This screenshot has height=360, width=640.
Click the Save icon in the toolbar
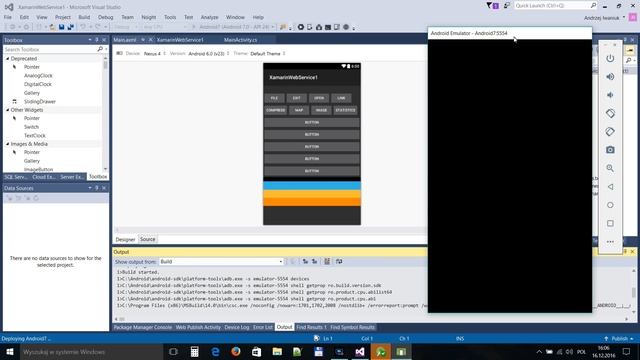tap(61, 27)
